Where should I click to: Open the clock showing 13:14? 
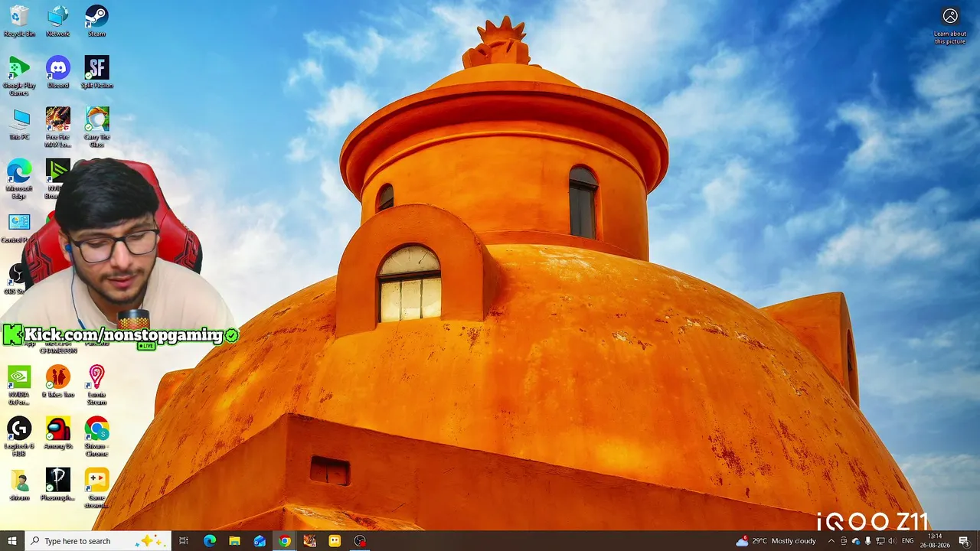(935, 541)
